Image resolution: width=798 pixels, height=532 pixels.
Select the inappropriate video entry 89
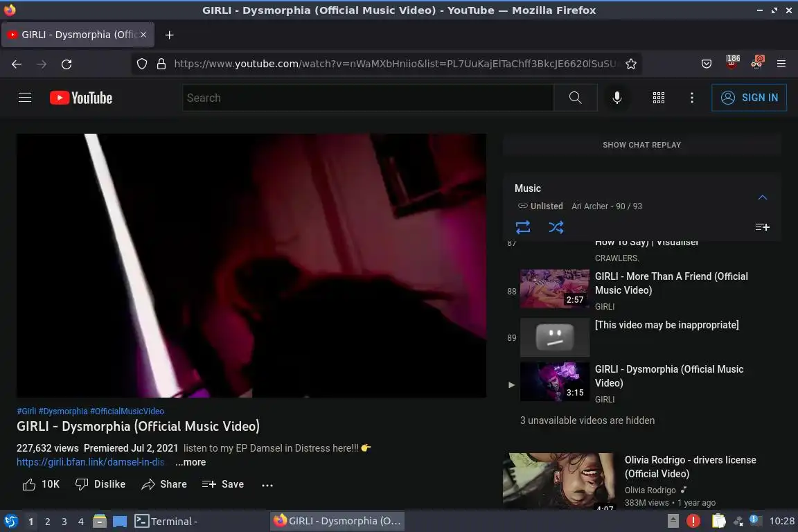pos(641,337)
